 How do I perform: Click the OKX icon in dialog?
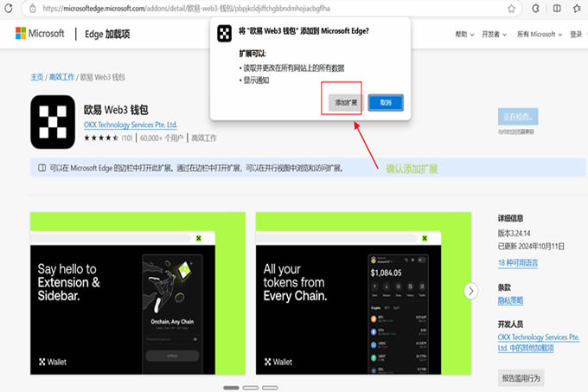point(224,34)
